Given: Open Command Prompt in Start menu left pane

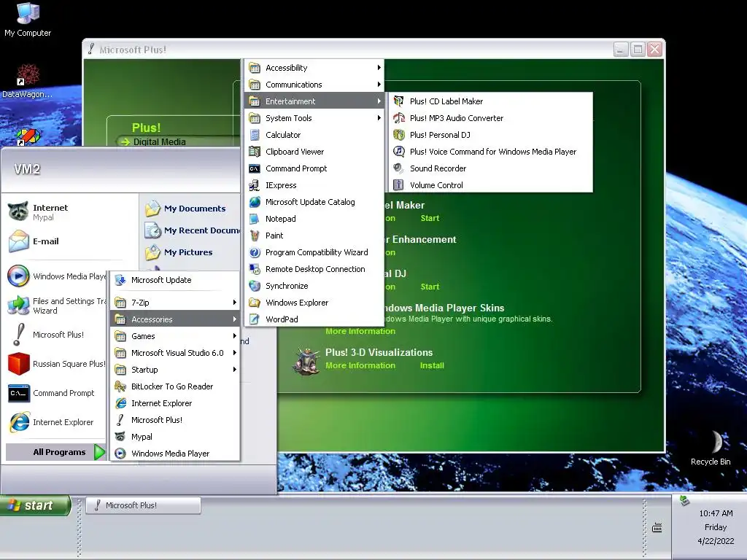Looking at the screenshot, I should tap(55, 393).
